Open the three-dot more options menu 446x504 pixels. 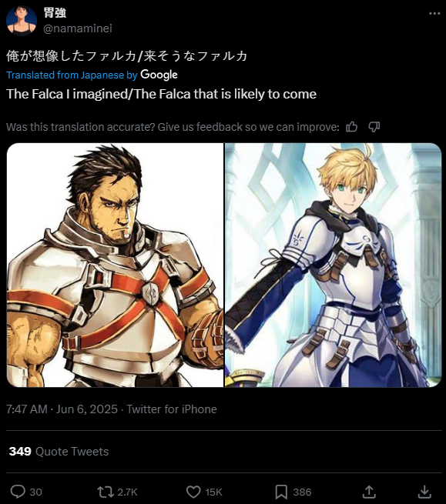click(434, 14)
